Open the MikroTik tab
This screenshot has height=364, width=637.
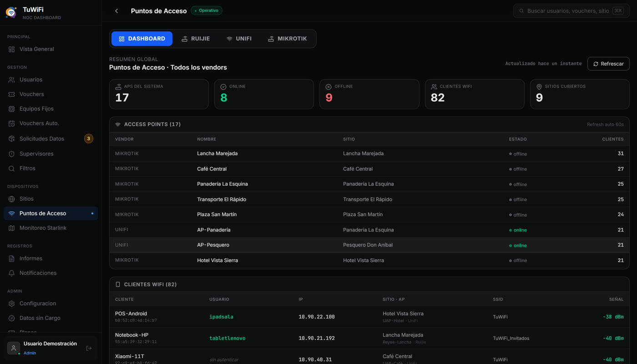click(x=288, y=39)
